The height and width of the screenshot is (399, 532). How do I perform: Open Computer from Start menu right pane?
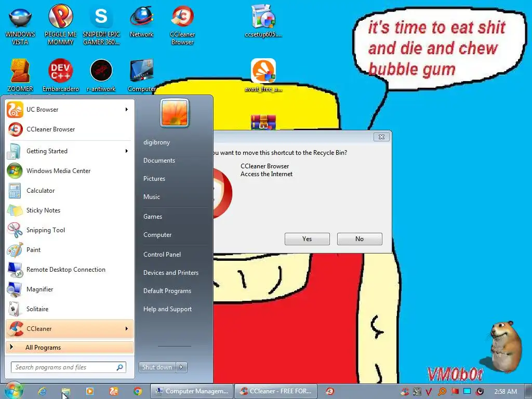tap(157, 235)
